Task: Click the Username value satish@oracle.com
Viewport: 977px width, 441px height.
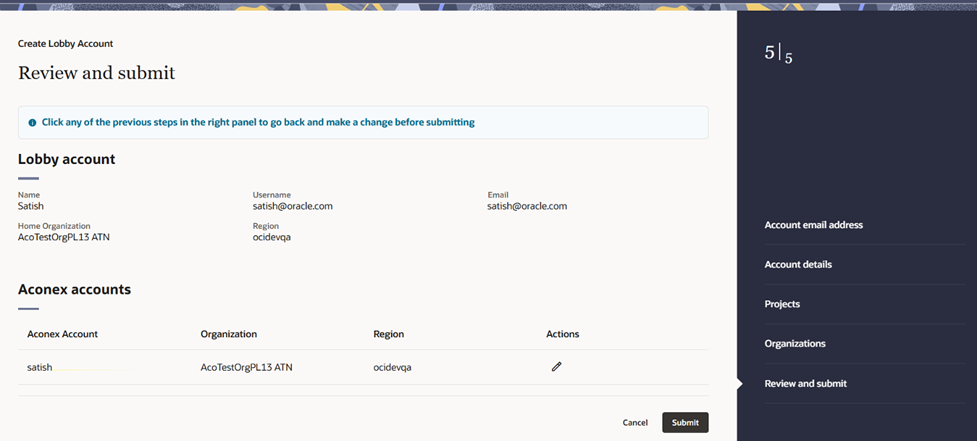Action: point(292,206)
